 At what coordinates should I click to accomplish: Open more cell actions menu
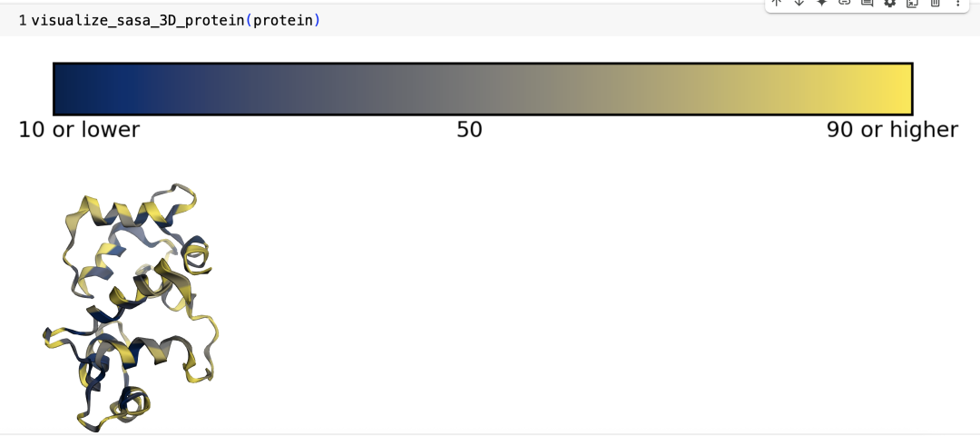(957, 3)
